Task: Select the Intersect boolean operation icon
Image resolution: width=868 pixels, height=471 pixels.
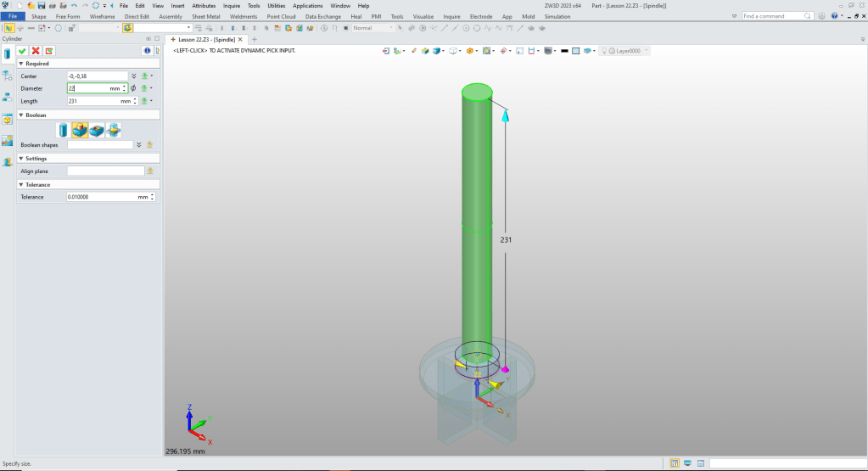Action: 114,130
